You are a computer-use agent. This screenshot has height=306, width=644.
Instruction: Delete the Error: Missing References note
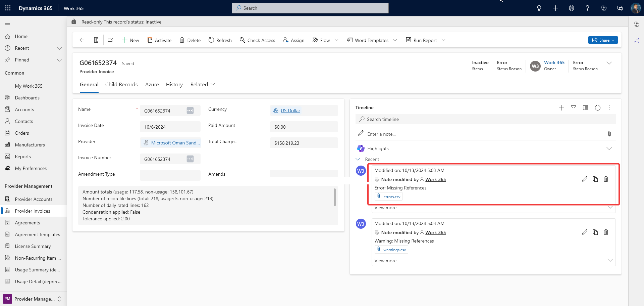(606, 179)
